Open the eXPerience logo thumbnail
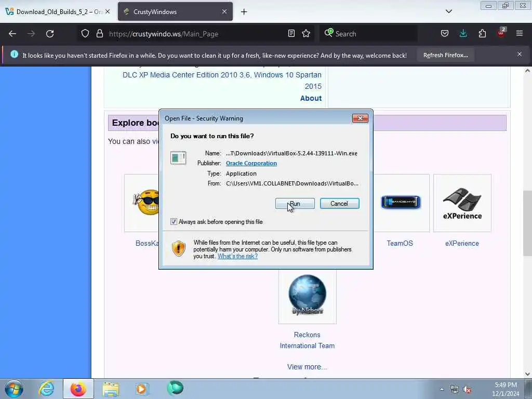The image size is (532, 399). [462, 203]
